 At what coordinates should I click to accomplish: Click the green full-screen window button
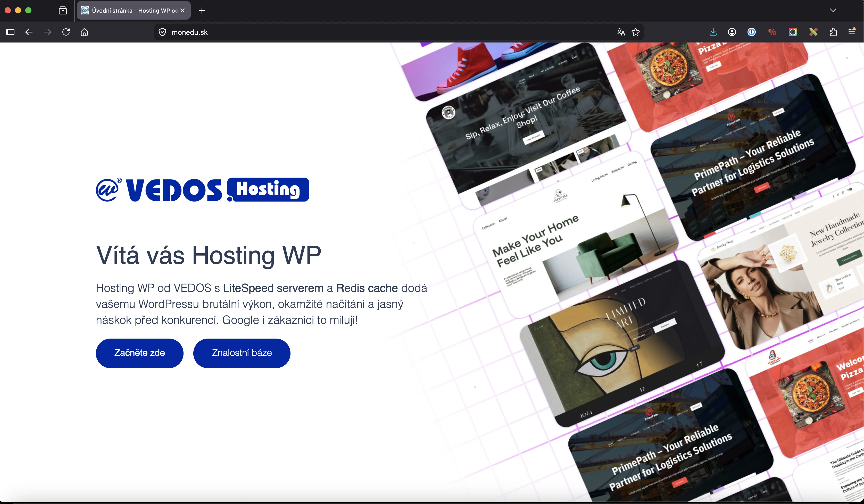pos(28,10)
